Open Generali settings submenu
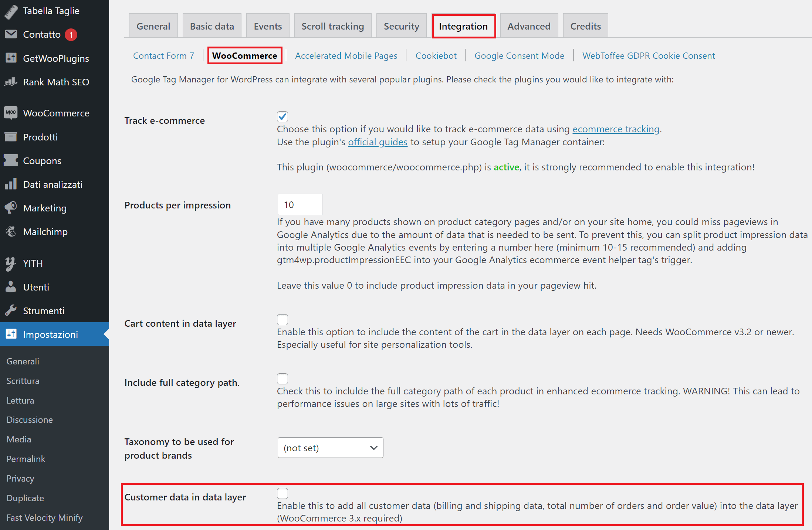 (x=23, y=361)
